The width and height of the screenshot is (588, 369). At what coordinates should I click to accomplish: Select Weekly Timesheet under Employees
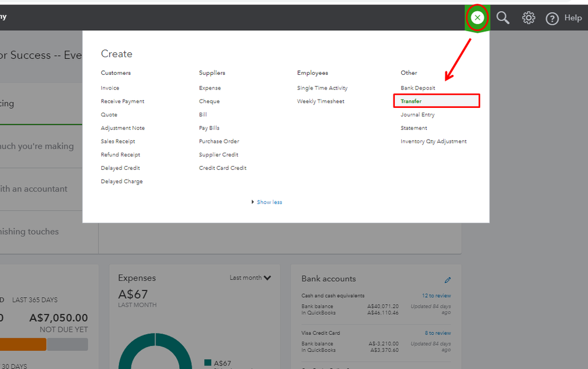click(x=321, y=101)
